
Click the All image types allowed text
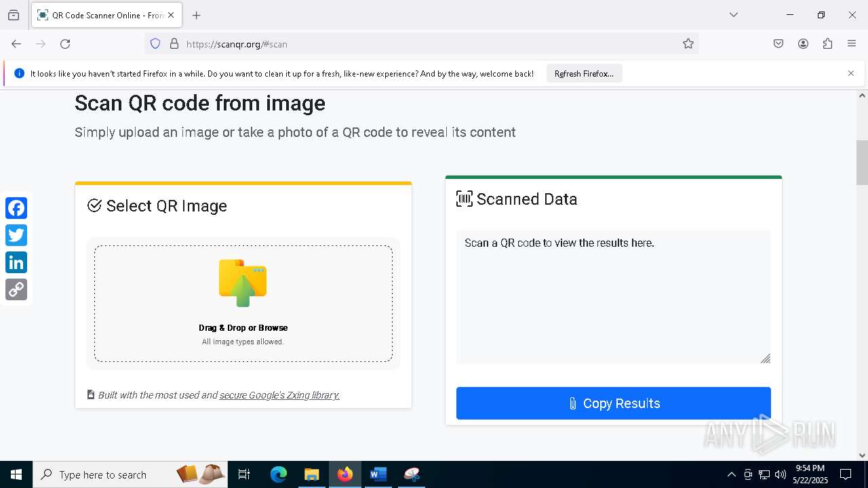point(243,342)
